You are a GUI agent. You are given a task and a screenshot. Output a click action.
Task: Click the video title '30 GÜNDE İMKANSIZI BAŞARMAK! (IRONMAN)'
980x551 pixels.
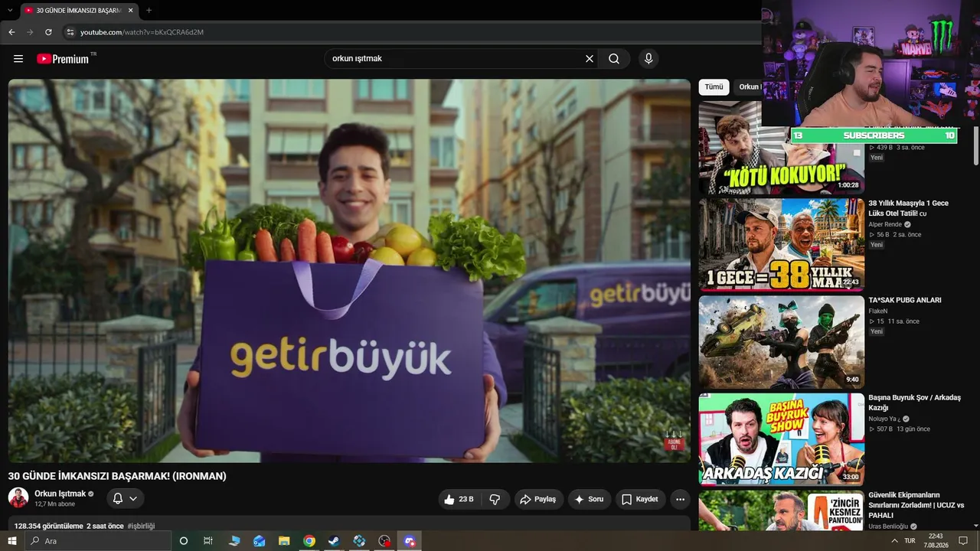tap(117, 476)
